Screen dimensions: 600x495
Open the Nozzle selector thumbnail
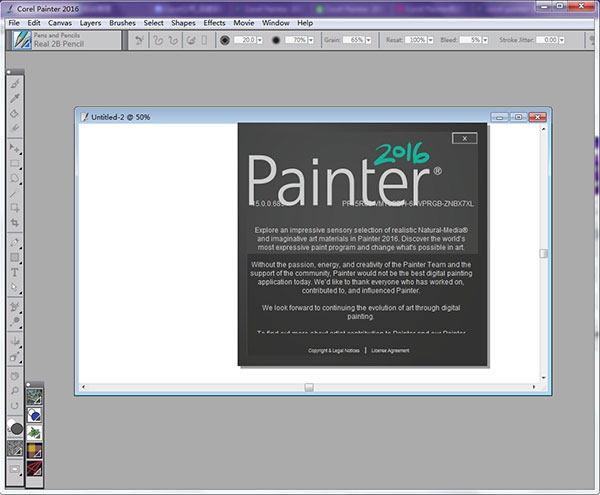[34, 433]
